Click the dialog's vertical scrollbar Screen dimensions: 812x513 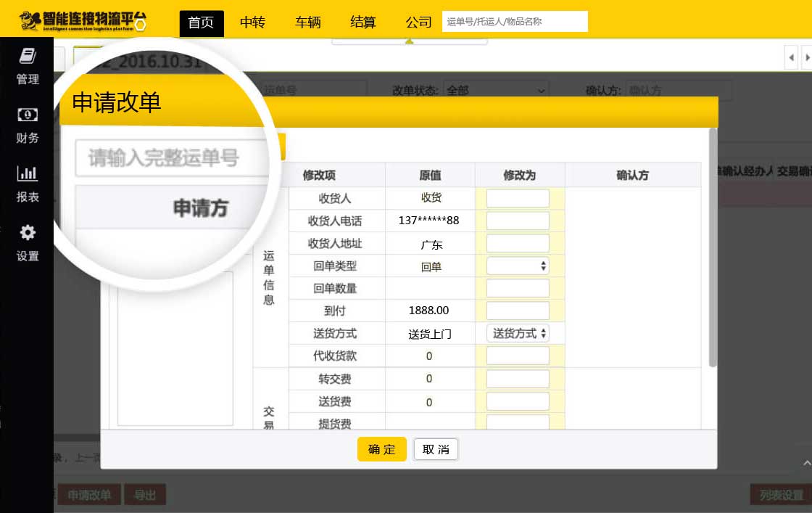coord(713,247)
